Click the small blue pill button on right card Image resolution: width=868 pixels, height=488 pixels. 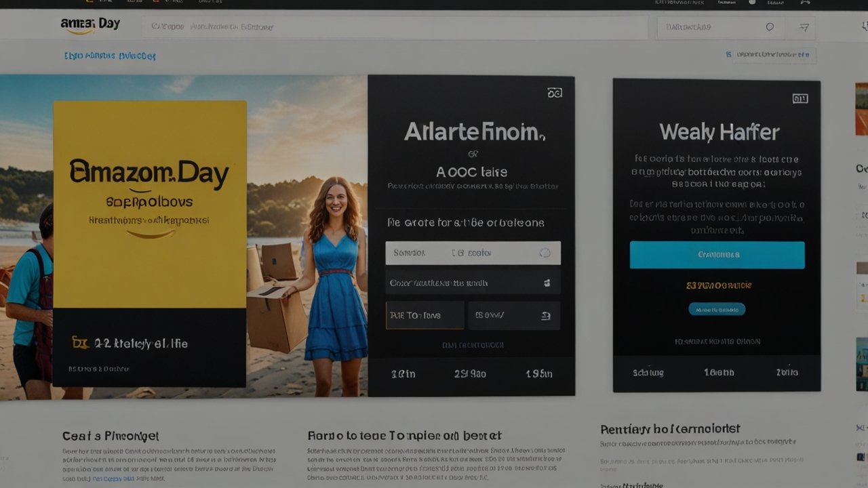[717, 309]
